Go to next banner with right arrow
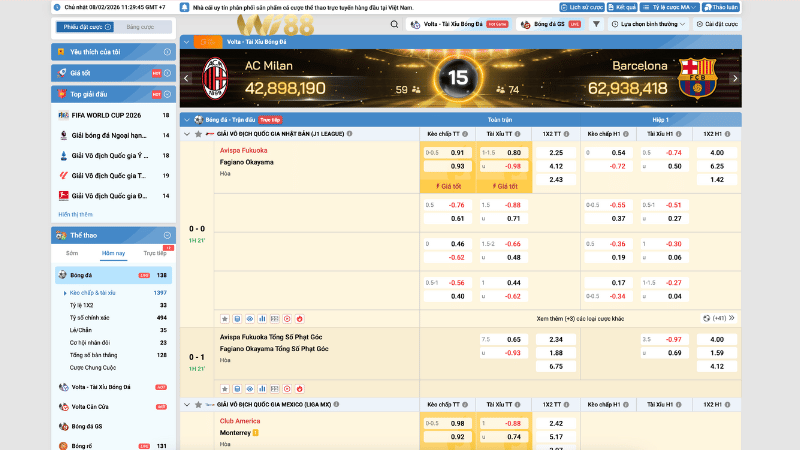800x450 pixels. pyautogui.click(x=735, y=78)
